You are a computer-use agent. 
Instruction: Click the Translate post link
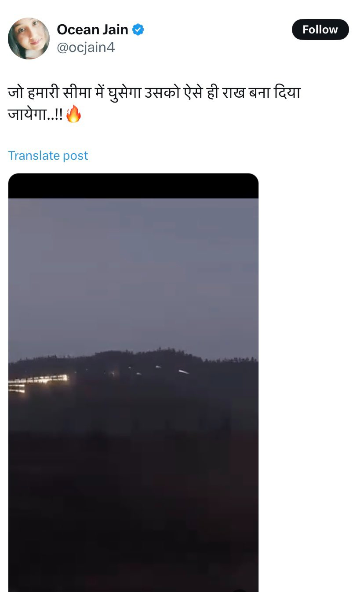(x=48, y=155)
